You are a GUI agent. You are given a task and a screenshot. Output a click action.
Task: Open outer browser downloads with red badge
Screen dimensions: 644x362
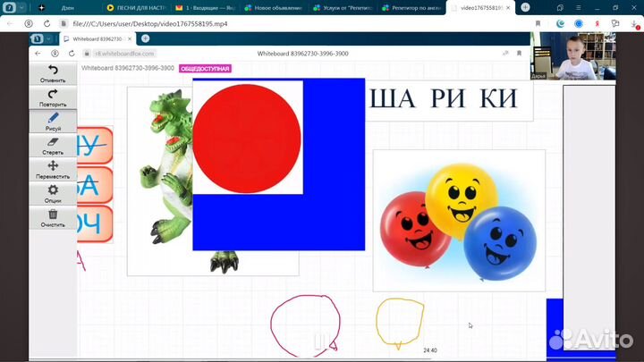click(x=635, y=25)
